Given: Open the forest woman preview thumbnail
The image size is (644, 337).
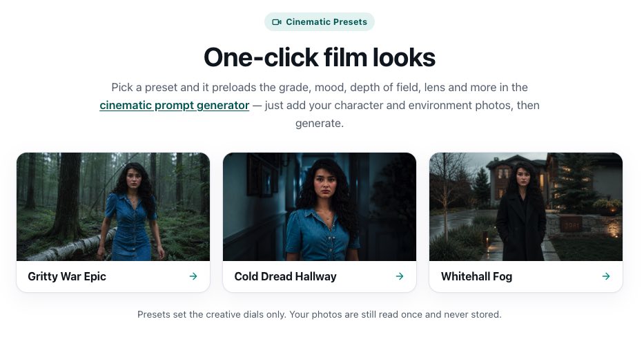Looking at the screenshot, I should (x=113, y=206).
